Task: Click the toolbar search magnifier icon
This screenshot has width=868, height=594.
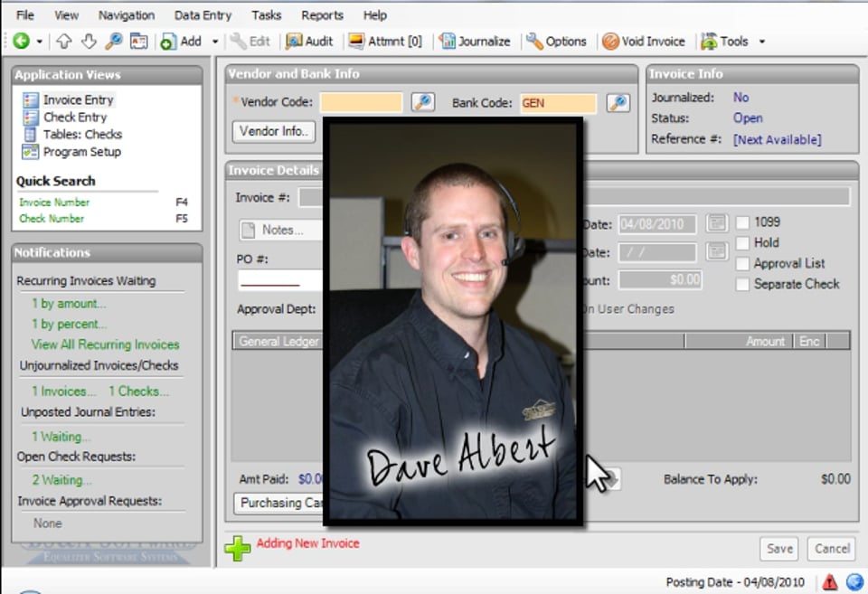Action: 114,41
